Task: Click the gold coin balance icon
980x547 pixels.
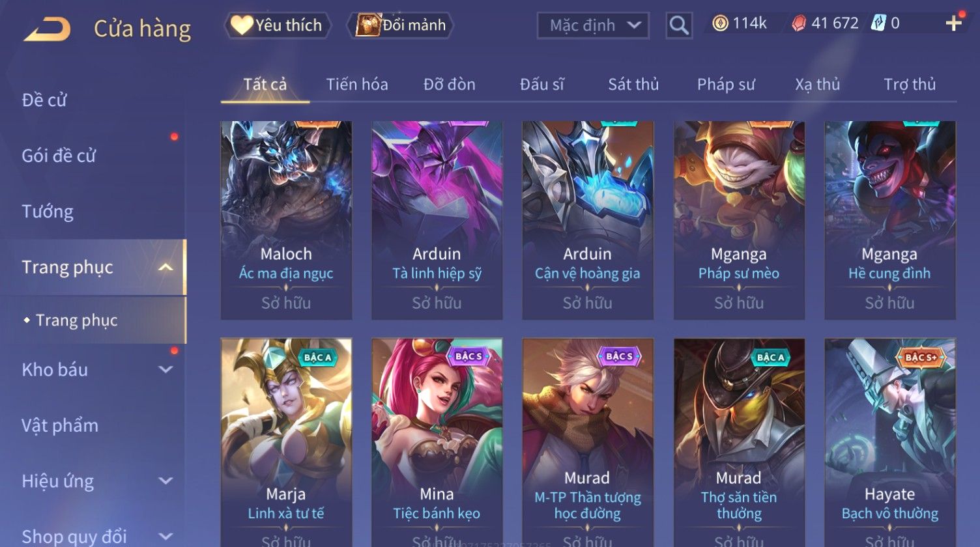Action: point(720,24)
